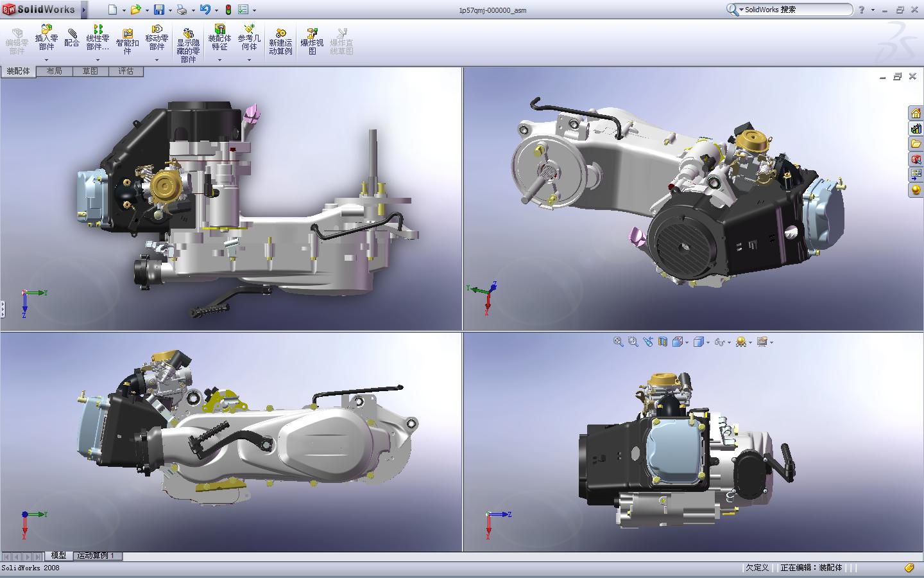Expand dropdown arrow under 装配体特征

point(219,60)
